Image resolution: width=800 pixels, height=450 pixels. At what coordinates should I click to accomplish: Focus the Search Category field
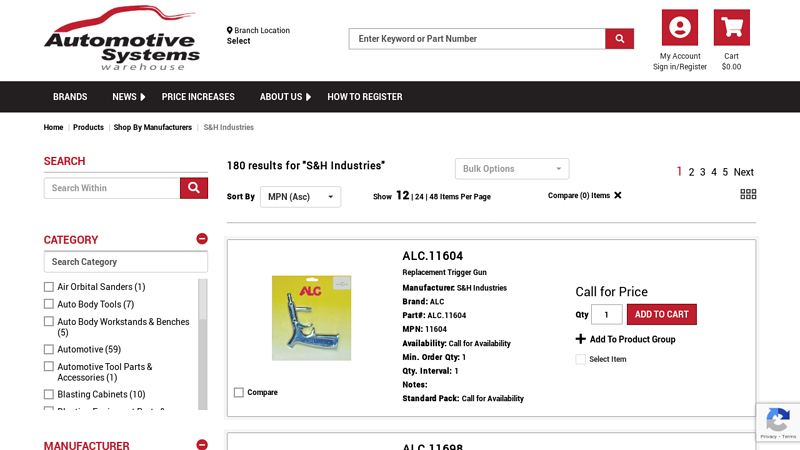126,262
